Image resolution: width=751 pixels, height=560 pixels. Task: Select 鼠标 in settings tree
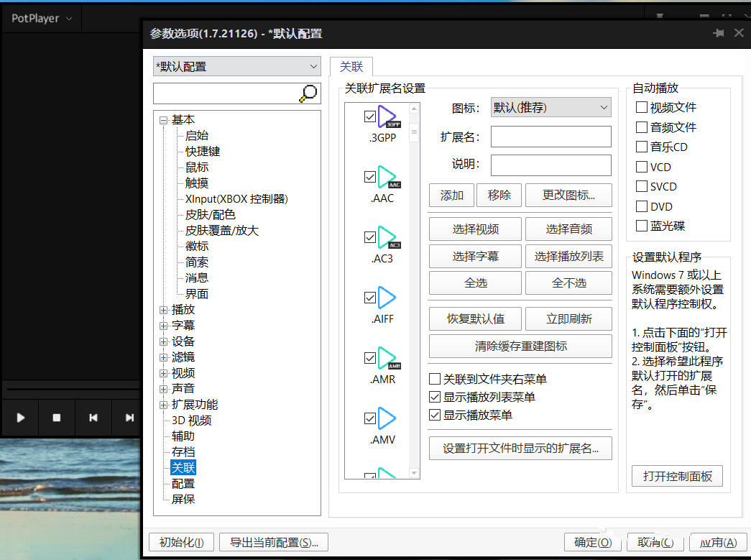coord(197,167)
